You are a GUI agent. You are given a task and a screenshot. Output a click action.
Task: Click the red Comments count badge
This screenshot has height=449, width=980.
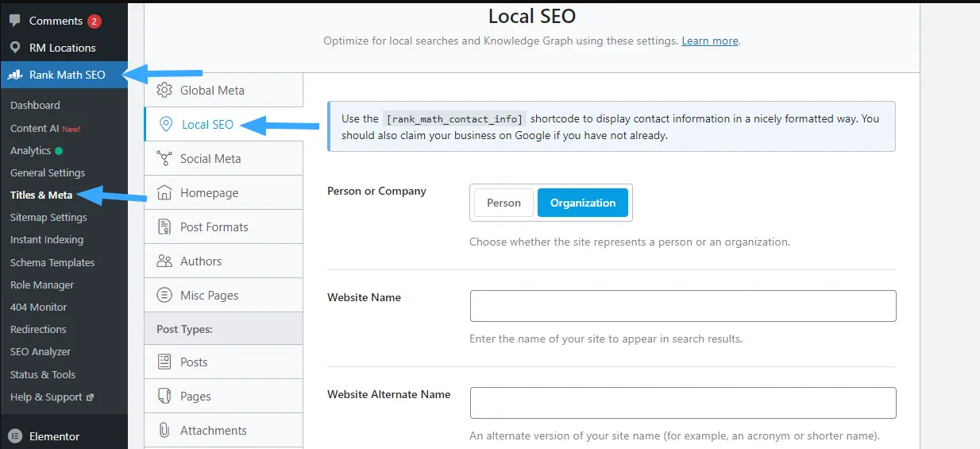click(x=95, y=21)
